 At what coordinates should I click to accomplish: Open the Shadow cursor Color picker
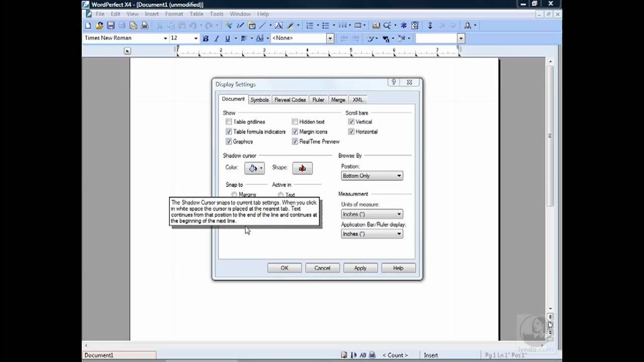(255, 168)
